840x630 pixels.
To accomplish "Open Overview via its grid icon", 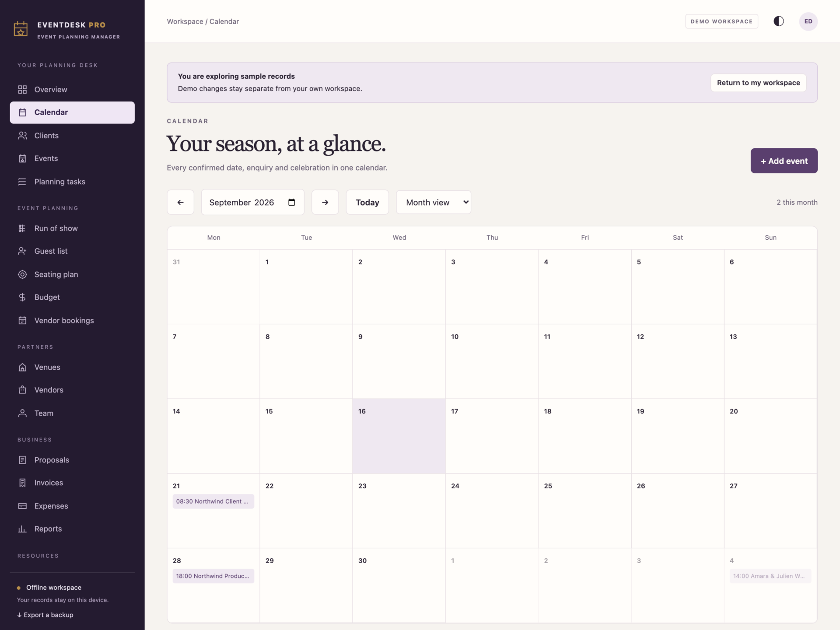I will point(22,89).
